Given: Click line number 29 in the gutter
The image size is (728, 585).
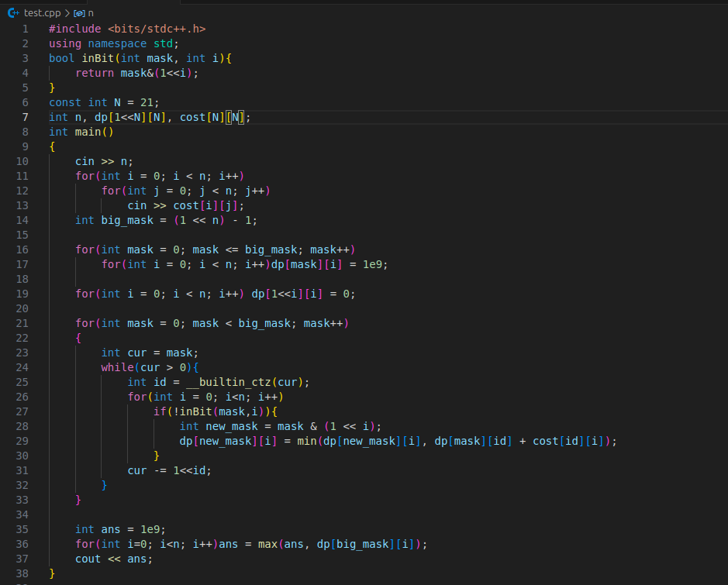Looking at the screenshot, I should (x=22, y=441).
